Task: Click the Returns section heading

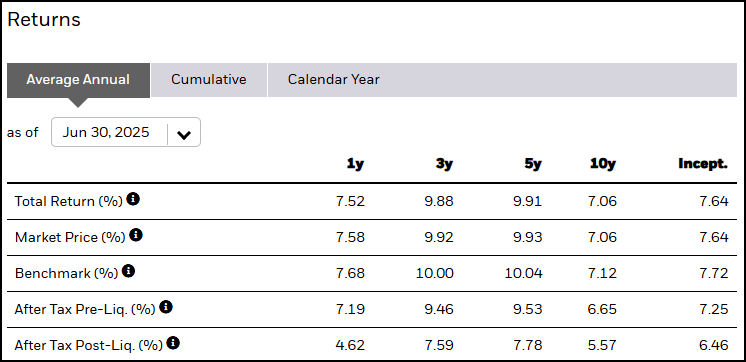Action: click(x=44, y=20)
